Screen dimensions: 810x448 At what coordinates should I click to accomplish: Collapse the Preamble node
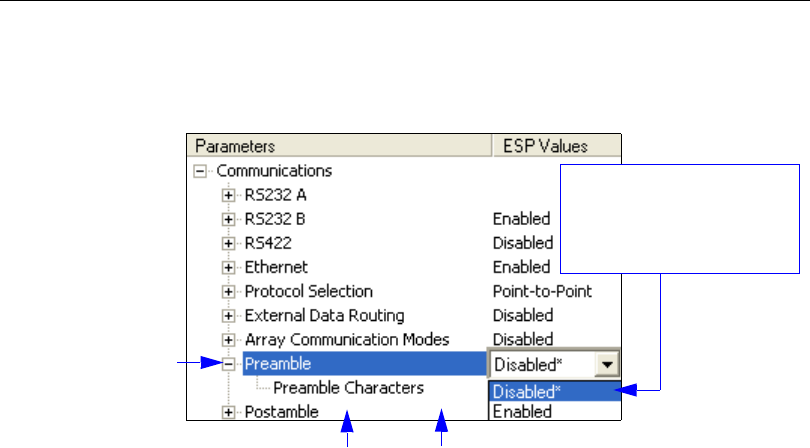click(x=229, y=365)
